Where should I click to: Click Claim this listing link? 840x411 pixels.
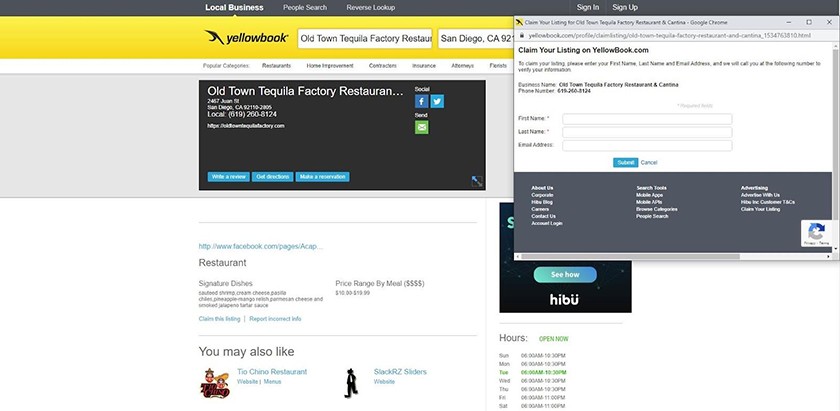(219, 319)
